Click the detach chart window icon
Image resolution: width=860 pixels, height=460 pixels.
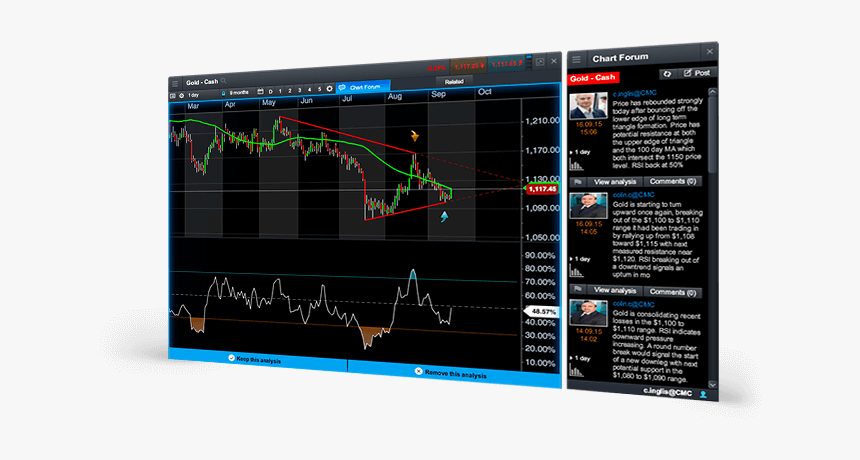click(540, 62)
